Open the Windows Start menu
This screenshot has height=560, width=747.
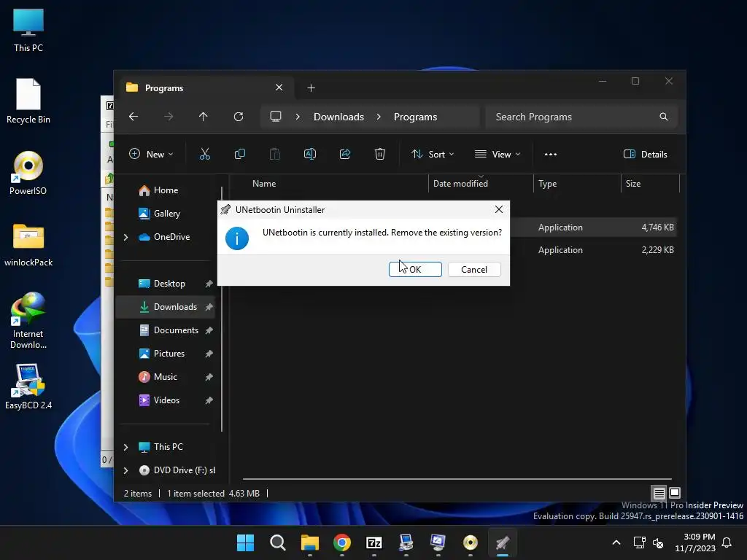(245, 542)
